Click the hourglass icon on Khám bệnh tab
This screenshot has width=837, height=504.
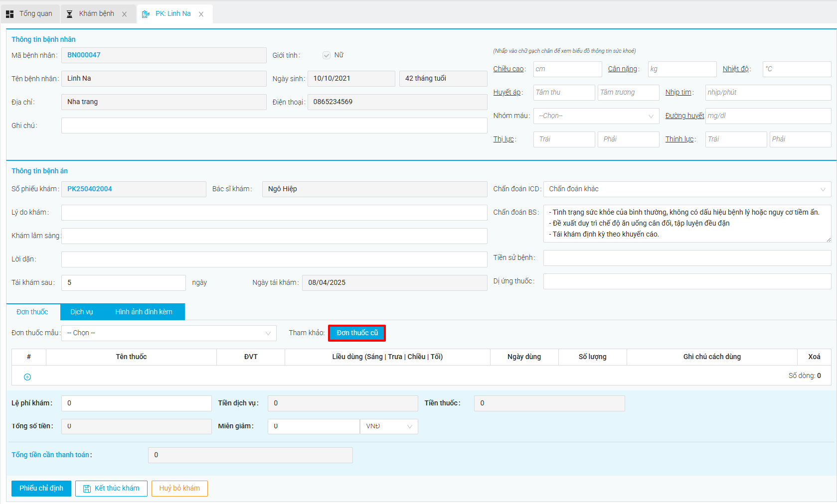coord(70,14)
